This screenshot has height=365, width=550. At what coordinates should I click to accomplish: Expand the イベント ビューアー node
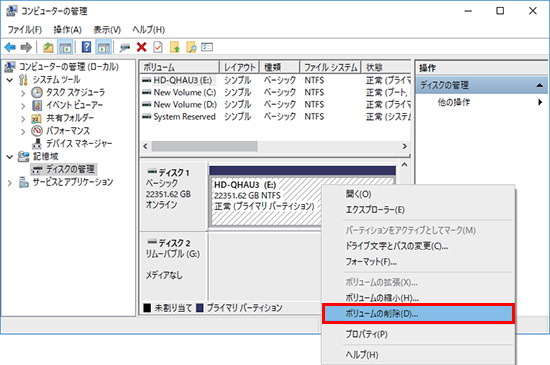pyautogui.click(x=23, y=106)
